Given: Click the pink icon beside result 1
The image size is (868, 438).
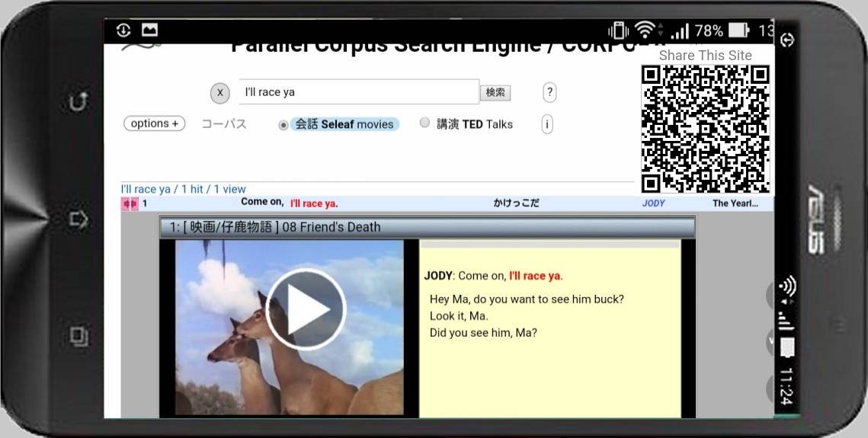Looking at the screenshot, I should point(129,203).
